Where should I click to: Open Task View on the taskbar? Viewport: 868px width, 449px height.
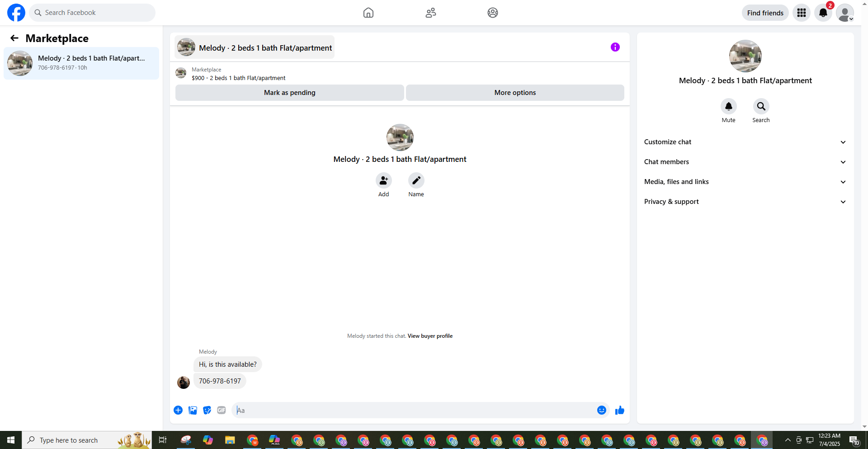point(163,440)
